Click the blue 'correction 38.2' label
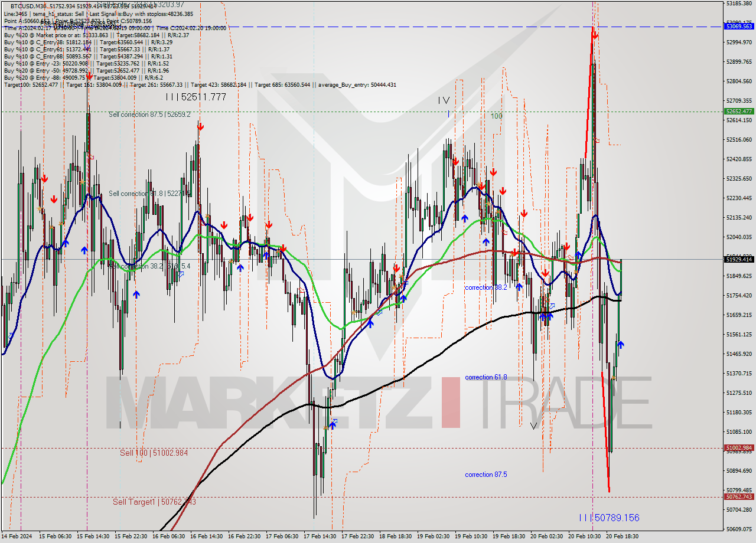Viewport: 756px width, 543px height. coord(486,287)
